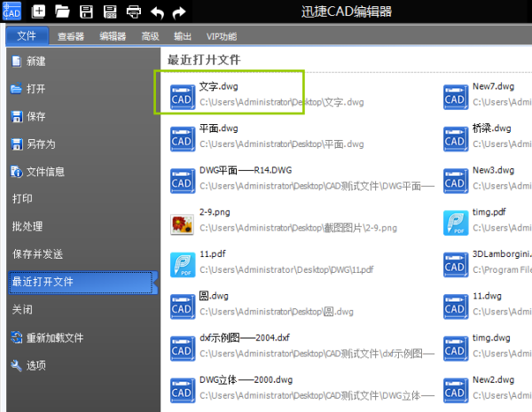Save file with title bar floppy icon
The width and height of the screenshot is (532, 412).
[86, 12]
